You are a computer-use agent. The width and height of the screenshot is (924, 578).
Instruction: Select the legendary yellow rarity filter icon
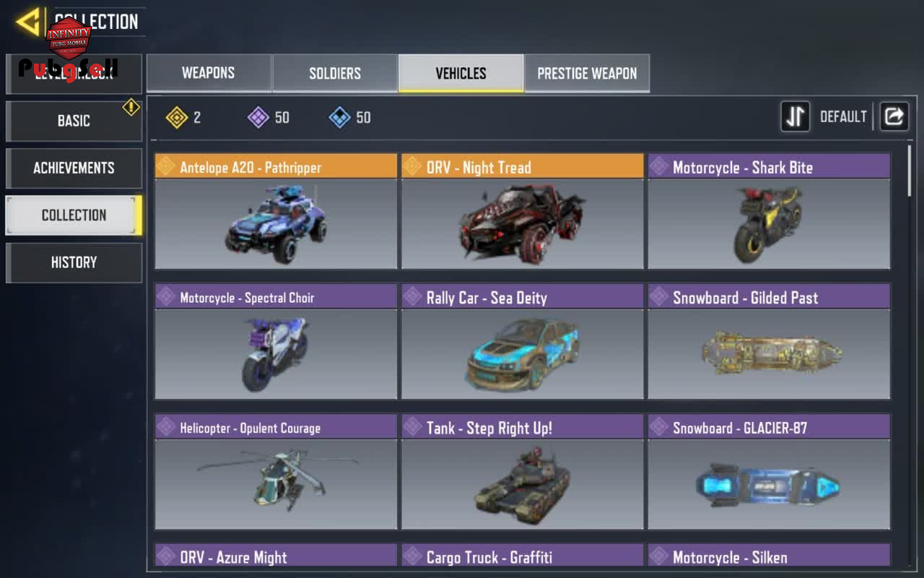(x=177, y=117)
